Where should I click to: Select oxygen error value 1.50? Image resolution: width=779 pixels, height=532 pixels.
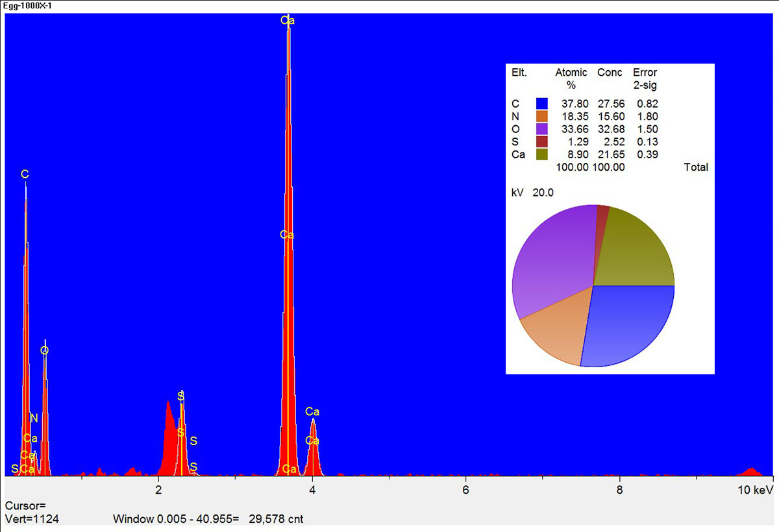coord(648,128)
